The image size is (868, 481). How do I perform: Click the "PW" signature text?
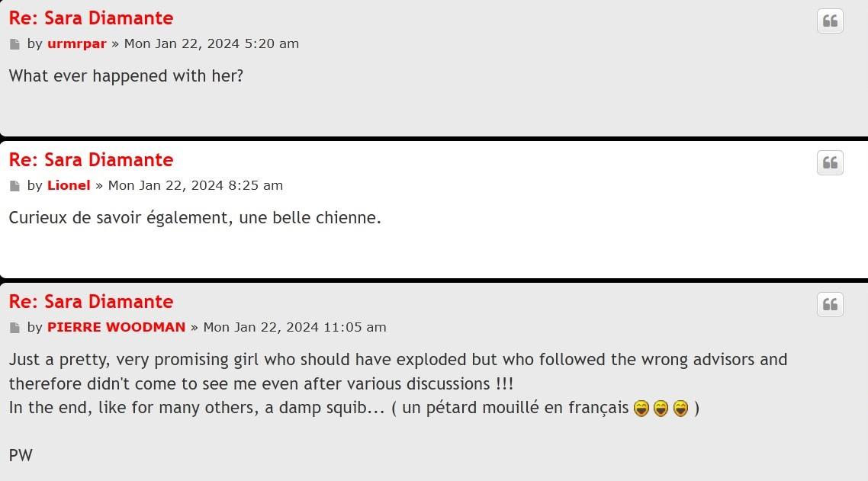click(21, 456)
